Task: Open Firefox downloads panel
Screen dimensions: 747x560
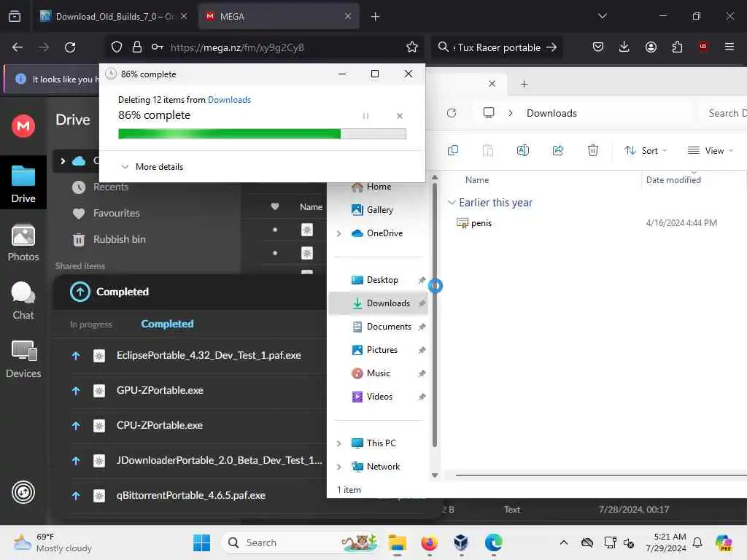Action: pos(624,47)
